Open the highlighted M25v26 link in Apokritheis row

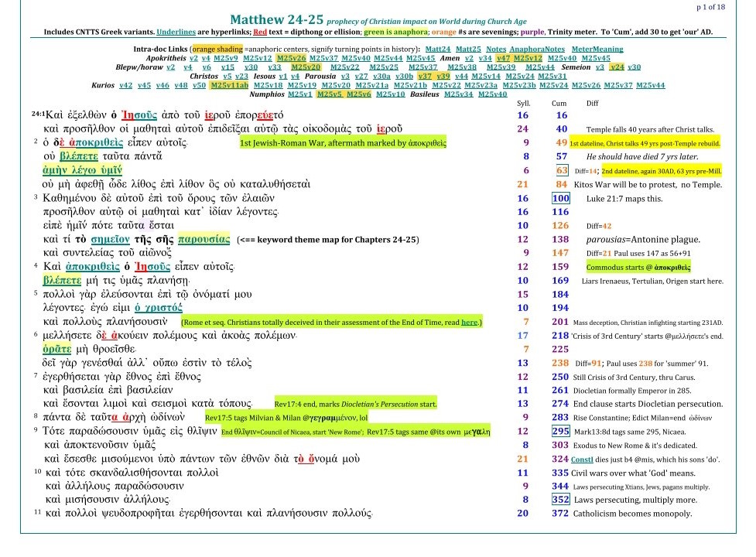tap(291, 58)
